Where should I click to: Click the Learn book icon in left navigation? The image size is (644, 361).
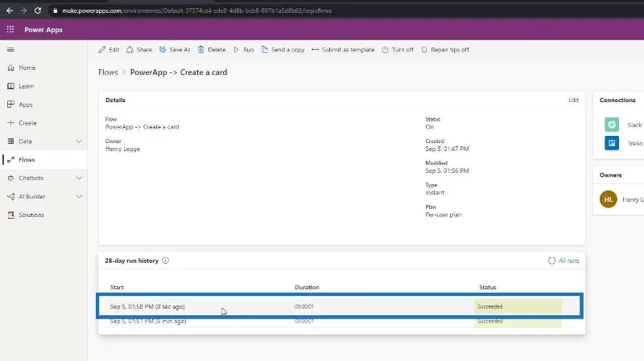point(11,86)
